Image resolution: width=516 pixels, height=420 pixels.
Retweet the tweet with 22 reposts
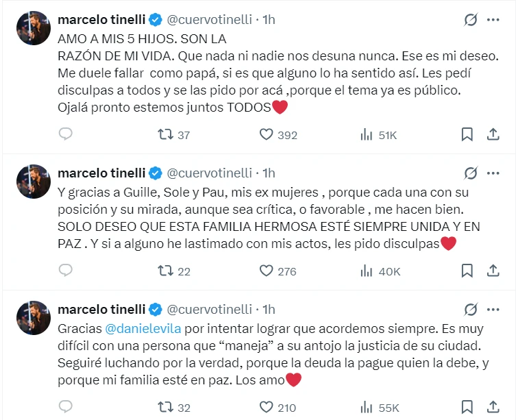tap(166, 271)
